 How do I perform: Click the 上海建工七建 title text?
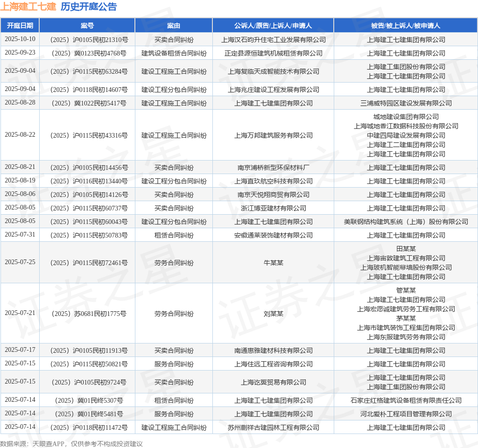[28, 7]
